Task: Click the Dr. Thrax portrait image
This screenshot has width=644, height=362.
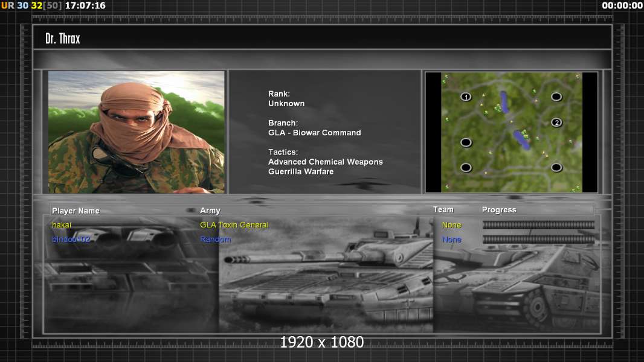Action: [x=137, y=132]
